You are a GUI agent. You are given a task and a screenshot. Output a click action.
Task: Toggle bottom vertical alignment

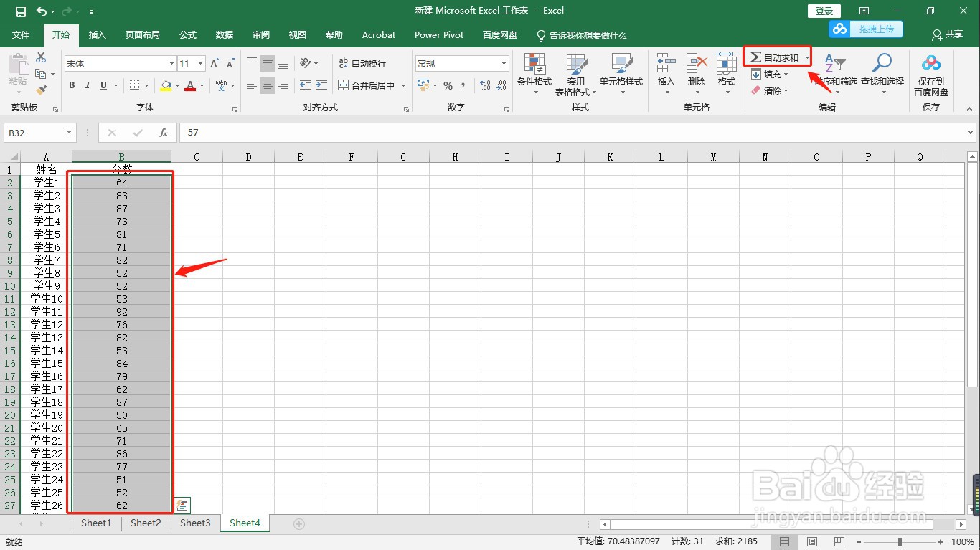click(283, 63)
